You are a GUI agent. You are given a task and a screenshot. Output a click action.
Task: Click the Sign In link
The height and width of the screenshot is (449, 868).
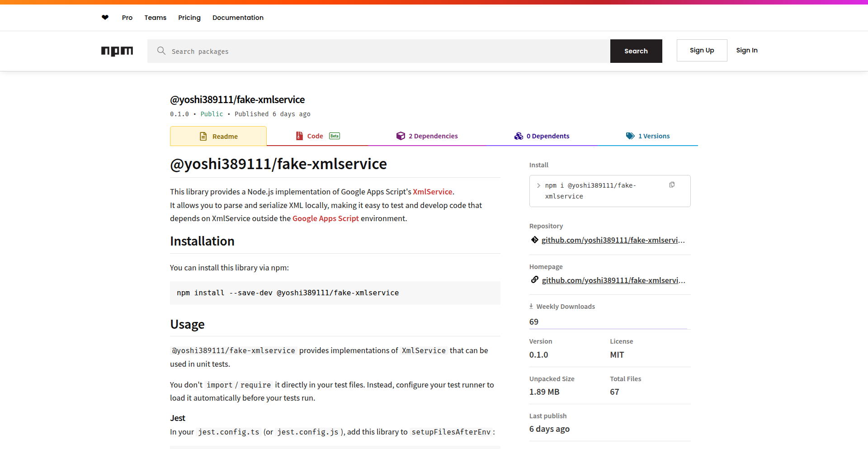coord(747,50)
